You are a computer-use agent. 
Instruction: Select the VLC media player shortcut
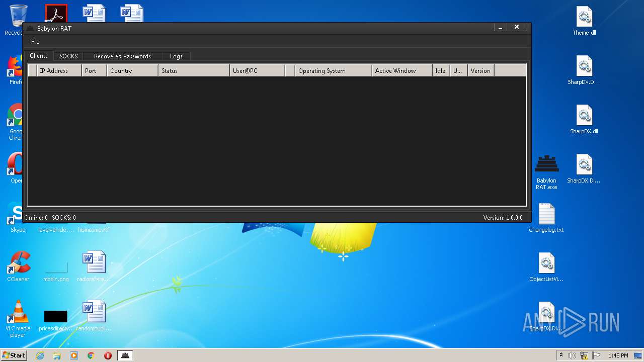point(18,319)
